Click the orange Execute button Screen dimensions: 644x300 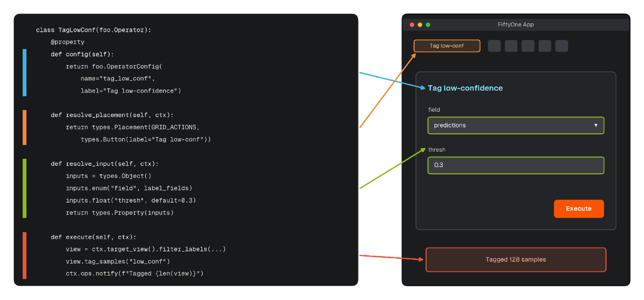579,209
